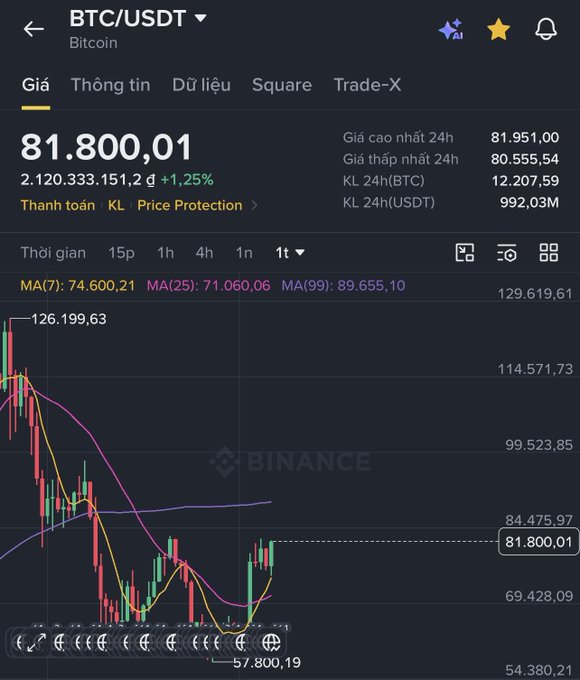The width and height of the screenshot is (580, 680).
Task: Tap the 57.800,19 low price marker
Action: [267, 662]
